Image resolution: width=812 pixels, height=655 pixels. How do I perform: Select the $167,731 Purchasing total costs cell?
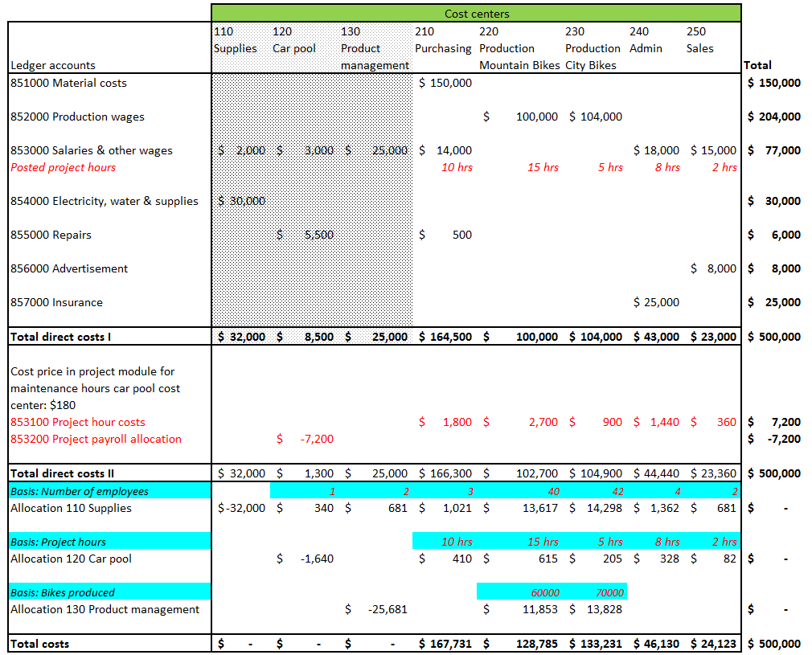(445, 644)
